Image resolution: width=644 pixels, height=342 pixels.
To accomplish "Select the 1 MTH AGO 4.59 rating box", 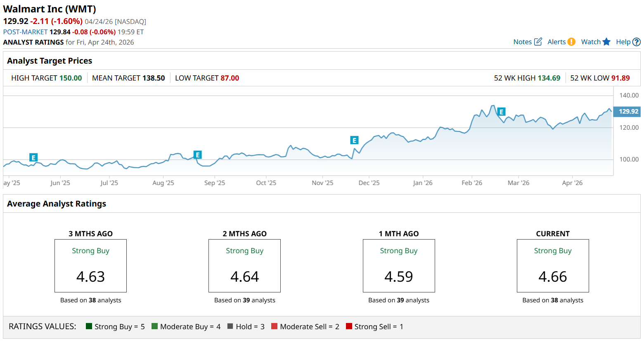I will [399, 266].
